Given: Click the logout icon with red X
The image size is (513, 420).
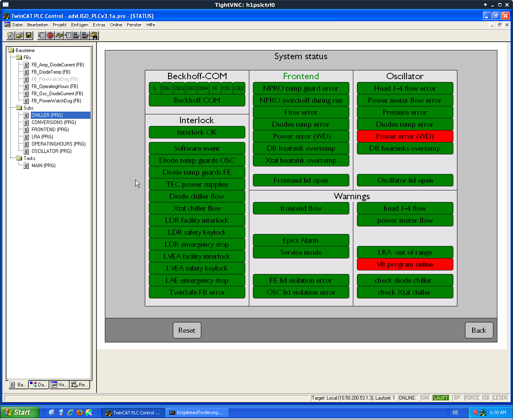Looking at the screenshot, I should (x=85, y=36).
